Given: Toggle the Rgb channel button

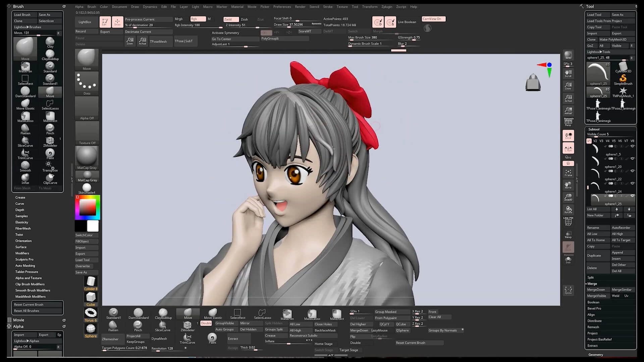Looking at the screenshot, I should point(198,19).
